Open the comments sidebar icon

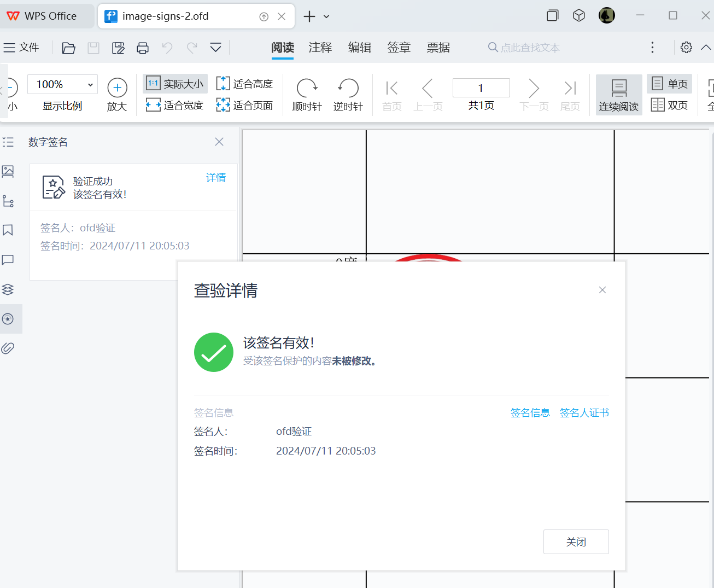coord(8,260)
